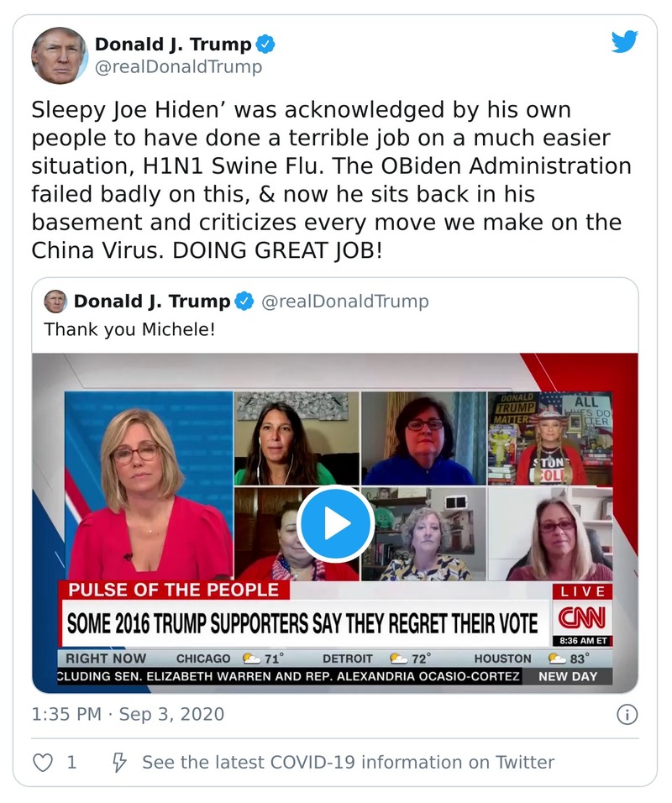672x803 pixels.
Task: Click the LIVE indicator on the video
Action: [585, 590]
